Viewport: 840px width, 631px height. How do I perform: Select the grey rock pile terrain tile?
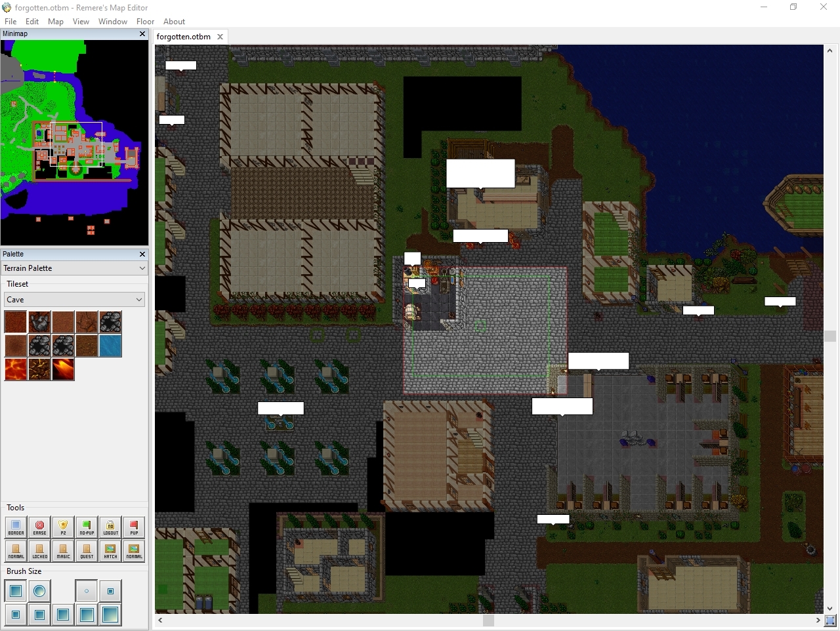[x=39, y=322]
